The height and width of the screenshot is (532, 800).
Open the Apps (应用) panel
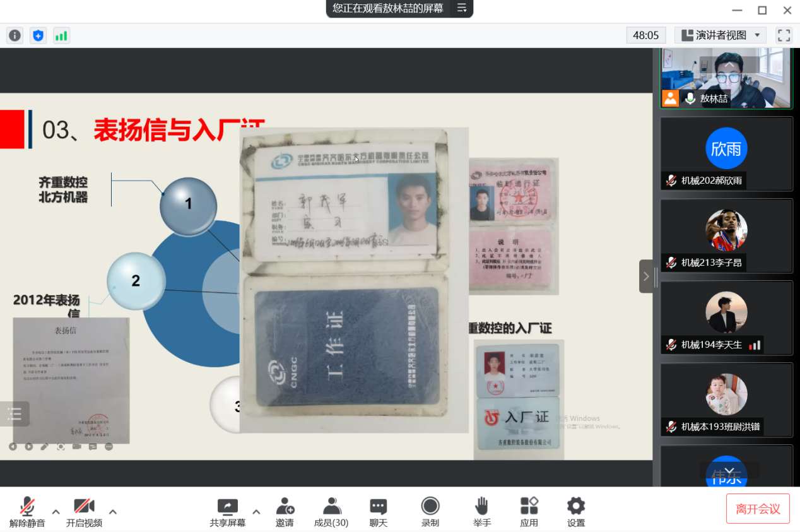point(529,512)
